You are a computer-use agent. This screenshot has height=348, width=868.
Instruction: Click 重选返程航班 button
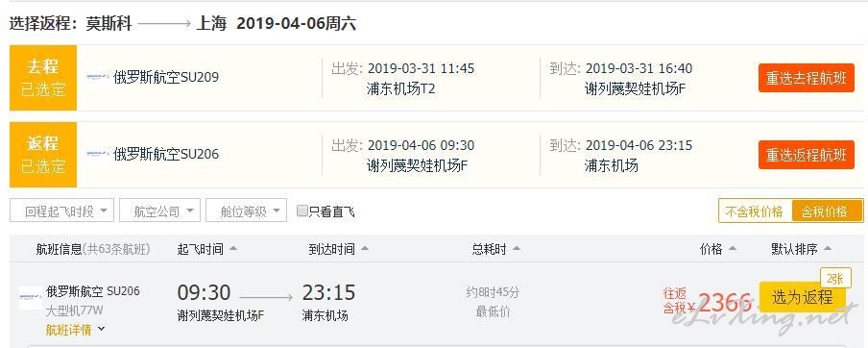coord(807,155)
